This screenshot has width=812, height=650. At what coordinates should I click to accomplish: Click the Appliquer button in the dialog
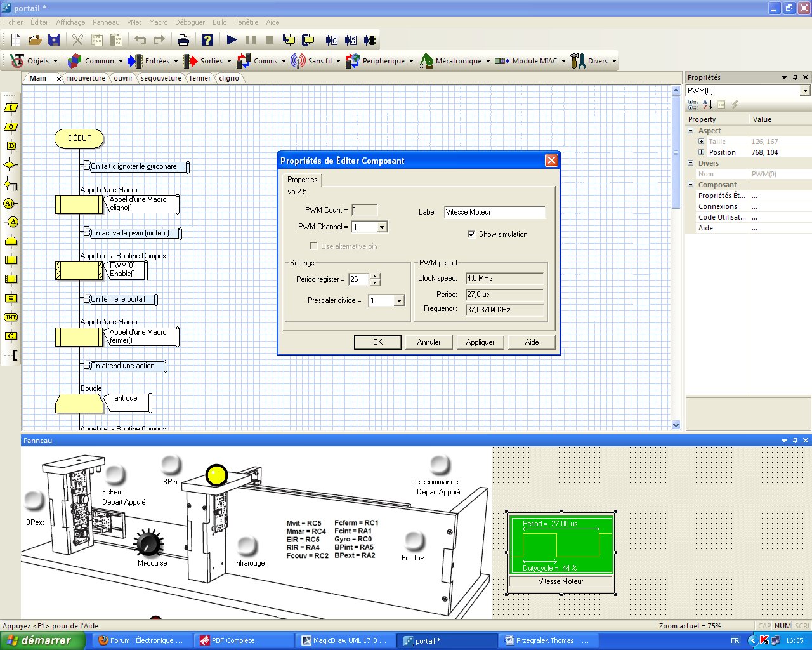coord(480,342)
